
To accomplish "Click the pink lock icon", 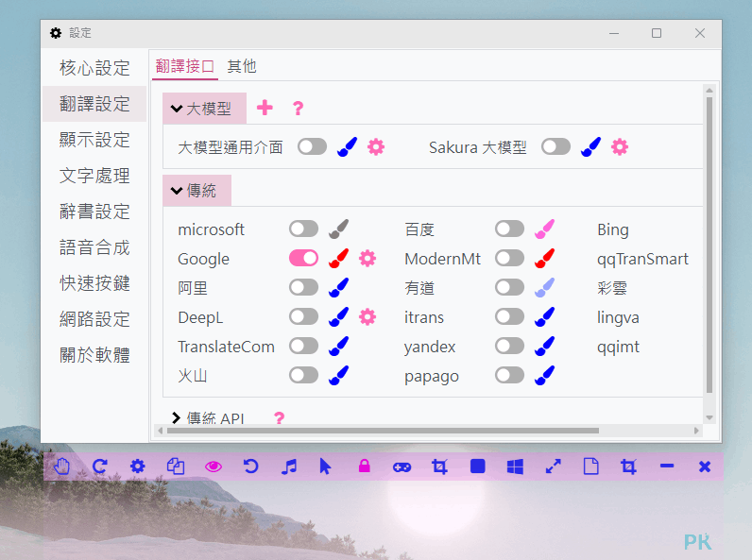I will 365,466.
